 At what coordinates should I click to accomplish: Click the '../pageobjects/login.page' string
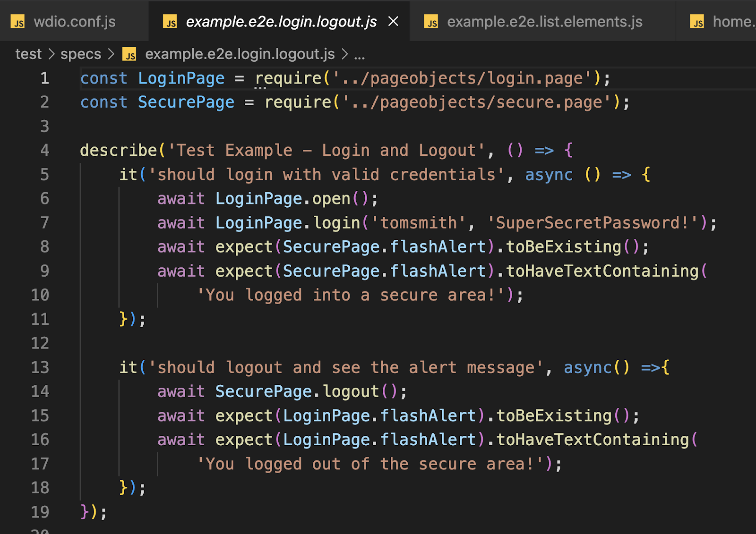click(x=462, y=78)
